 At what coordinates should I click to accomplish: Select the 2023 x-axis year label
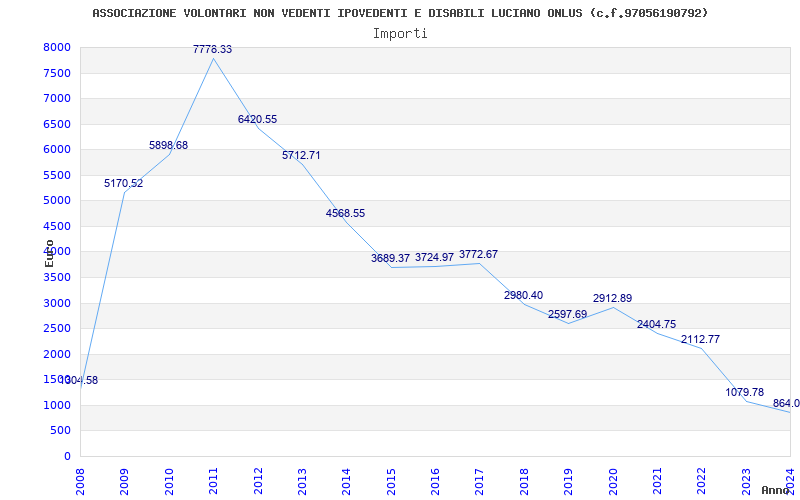point(746,481)
